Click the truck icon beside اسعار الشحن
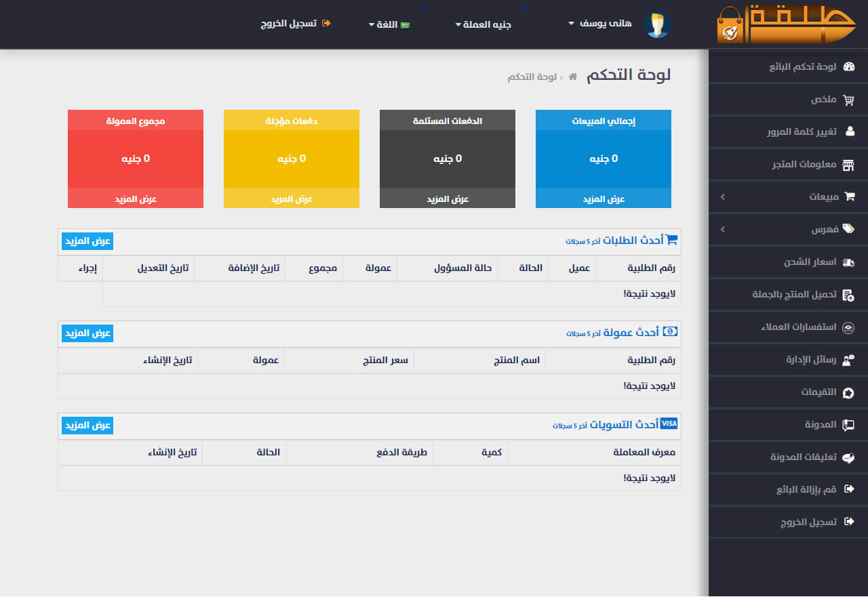Screen dimensions: 868x597 point(848,262)
